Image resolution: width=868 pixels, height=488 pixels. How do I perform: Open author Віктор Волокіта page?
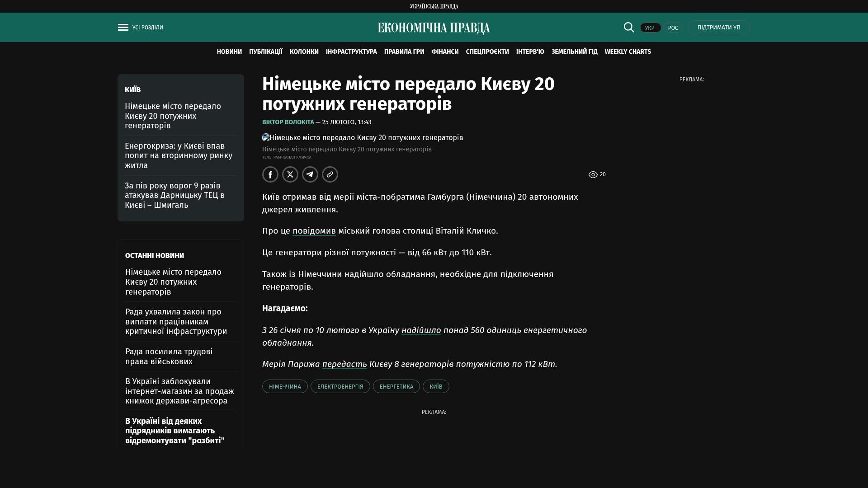(x=288, y=122)
